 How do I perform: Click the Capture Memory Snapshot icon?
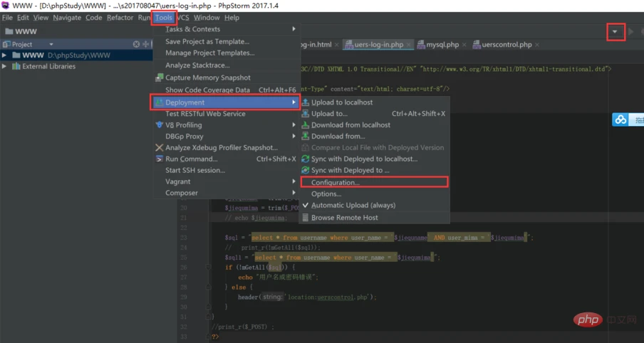point(160,78)
